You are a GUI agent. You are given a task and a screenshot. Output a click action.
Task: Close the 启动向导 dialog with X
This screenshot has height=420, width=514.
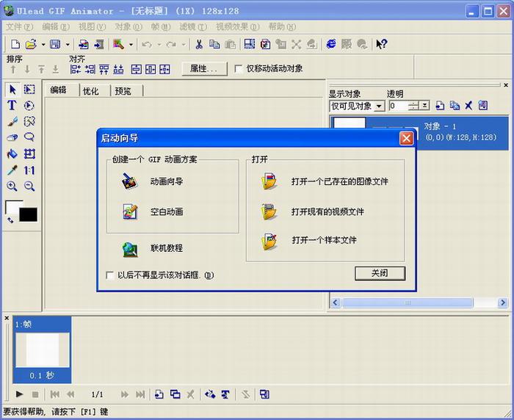[407, 138]
